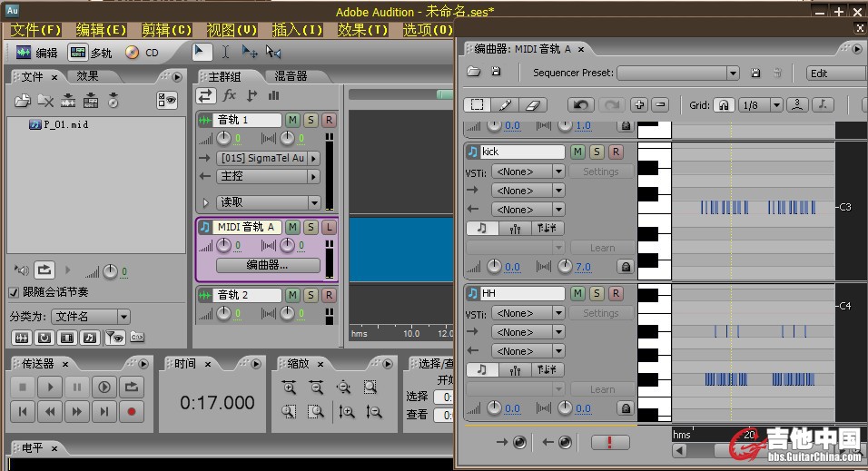Click Go to Beginning in transport
The width and height of the screenshot is (868, 471).
(x=22, y=411)
